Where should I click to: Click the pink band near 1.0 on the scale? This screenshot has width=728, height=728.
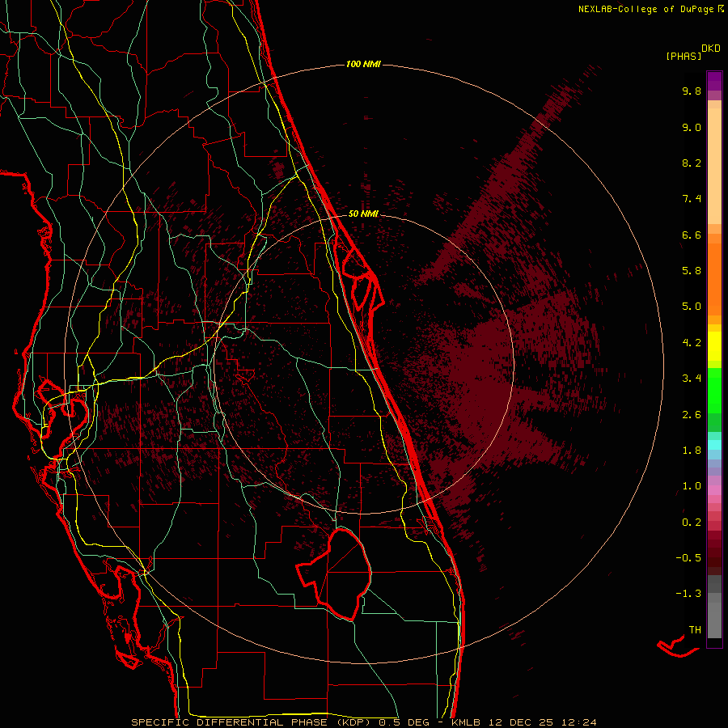(x=714, y=490)
